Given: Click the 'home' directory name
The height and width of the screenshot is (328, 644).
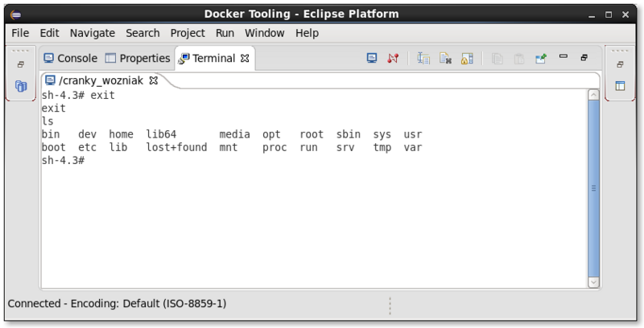Looking at the screenshot, I should click(x=122, y=134).
